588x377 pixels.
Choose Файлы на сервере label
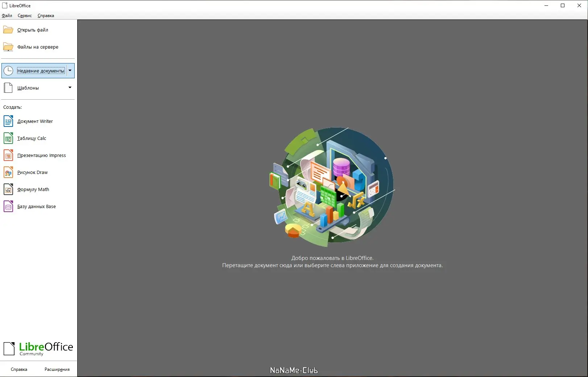coord(38,47)
